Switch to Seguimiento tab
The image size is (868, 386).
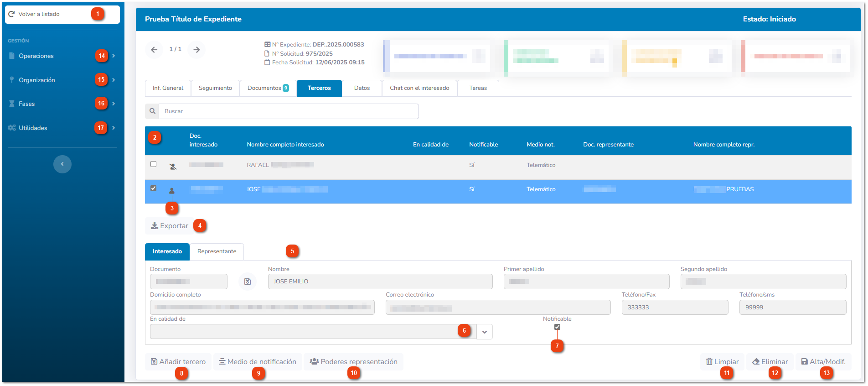tap(215, 88)
